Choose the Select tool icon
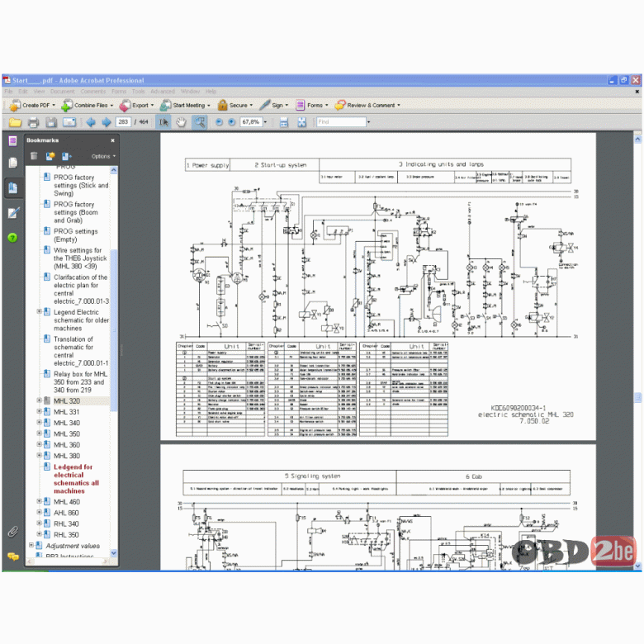The height and width of the screenshot is (644, 644). [x=163, y=122]
